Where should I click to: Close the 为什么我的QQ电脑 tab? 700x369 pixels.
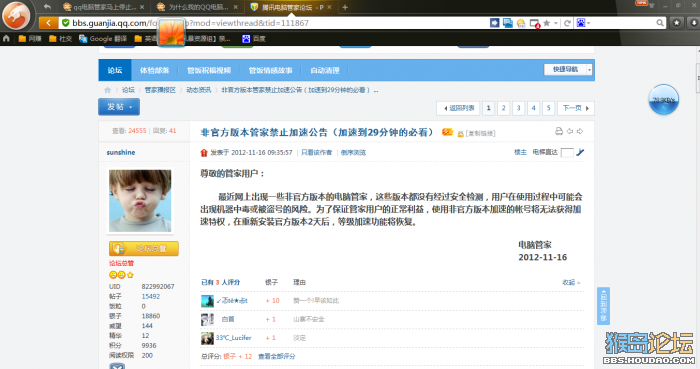pyautogui.click(x=235, y=7)
